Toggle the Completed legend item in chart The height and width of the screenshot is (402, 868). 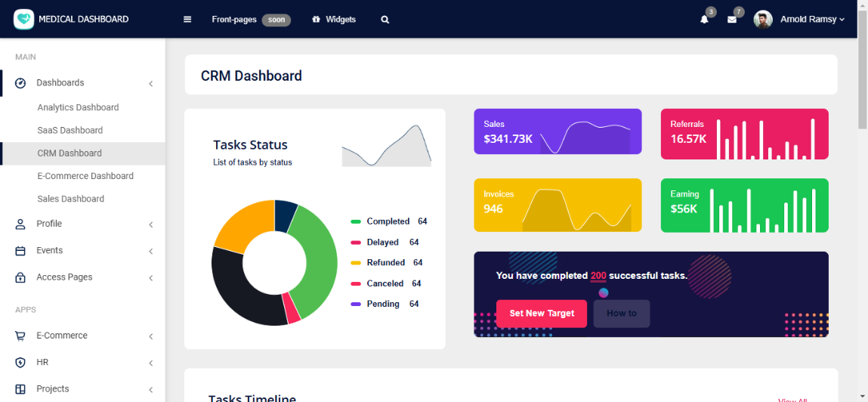(388, 221)
